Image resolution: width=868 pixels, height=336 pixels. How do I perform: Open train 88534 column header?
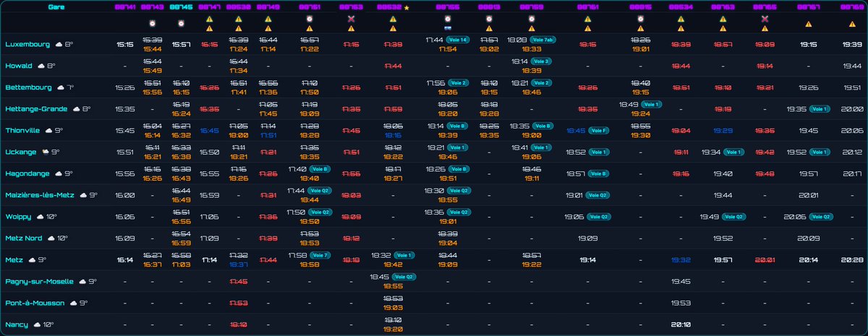[681, 7]
